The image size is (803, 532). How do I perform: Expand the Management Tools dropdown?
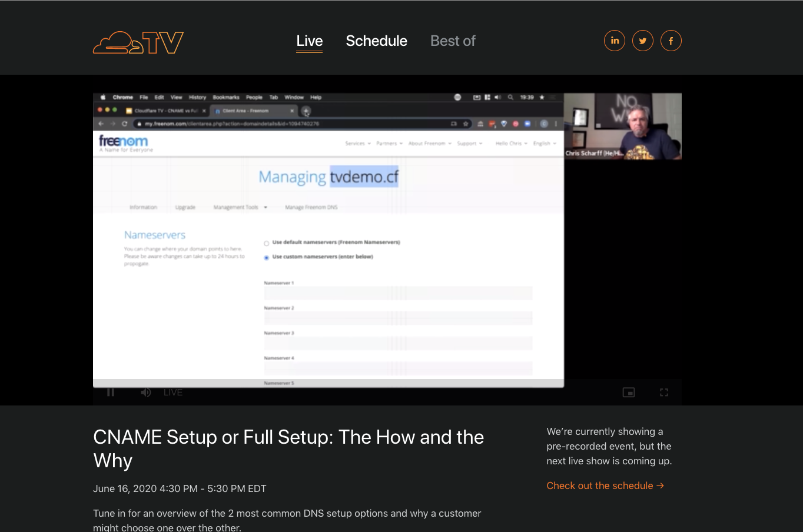pos(240,207)
